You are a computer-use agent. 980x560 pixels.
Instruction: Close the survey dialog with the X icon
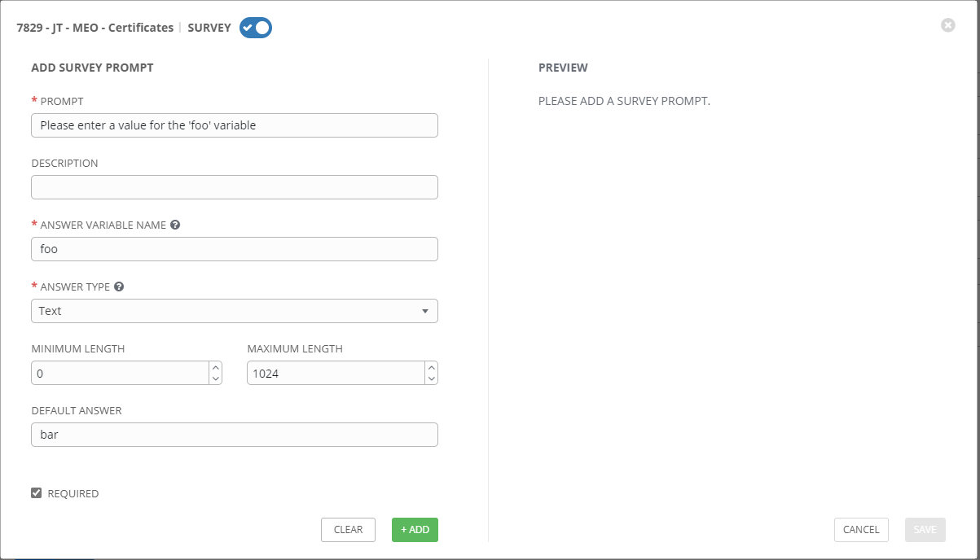[x=947, y=25]
